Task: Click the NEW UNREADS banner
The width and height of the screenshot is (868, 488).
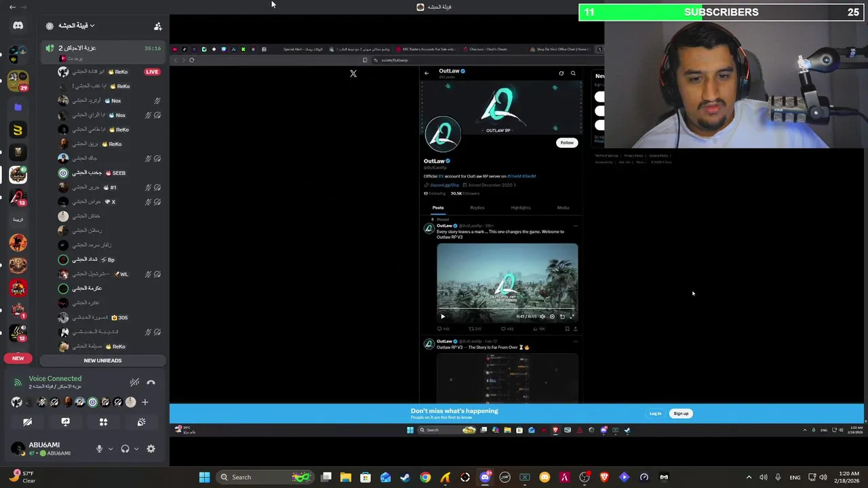Action: 102,361
